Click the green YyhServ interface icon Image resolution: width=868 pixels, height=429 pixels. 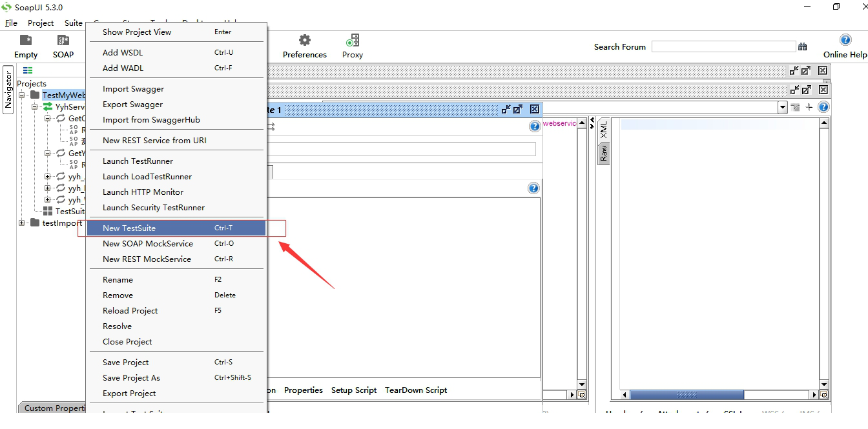point(48,106)
